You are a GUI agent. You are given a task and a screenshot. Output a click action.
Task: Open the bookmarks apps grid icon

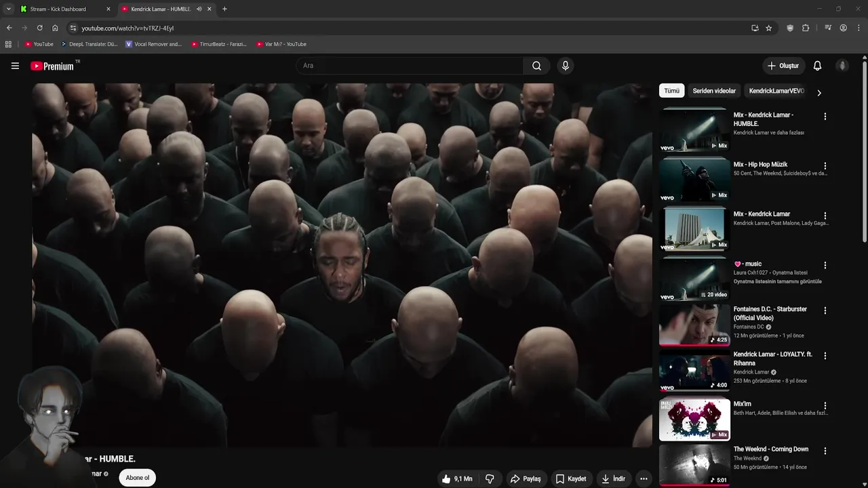pyautogui.click(x=8, y=44)
